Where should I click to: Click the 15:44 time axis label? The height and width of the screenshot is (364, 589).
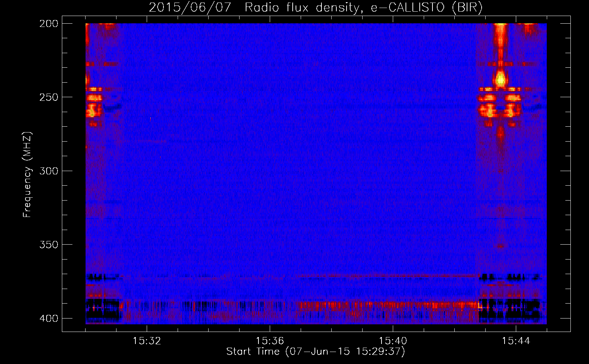516,341
